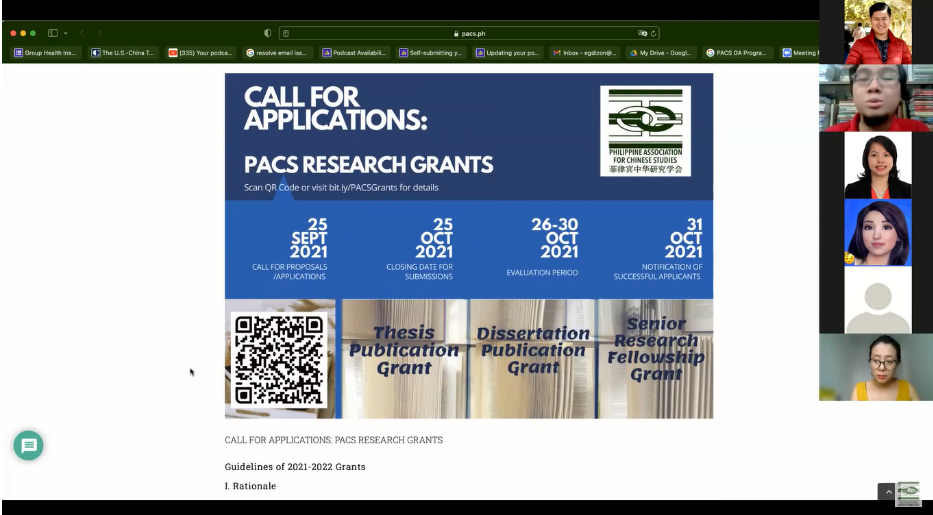
Task: Open the Updating your po... tab
Action: pyautogui.click(x=508, y=53)
